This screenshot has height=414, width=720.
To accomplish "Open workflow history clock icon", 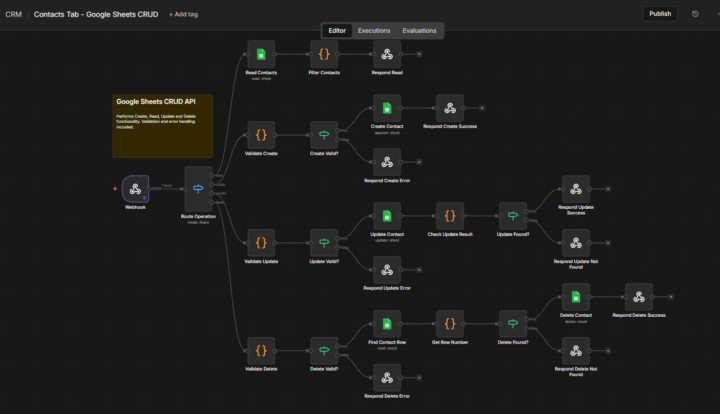I will tap(695, 14).
